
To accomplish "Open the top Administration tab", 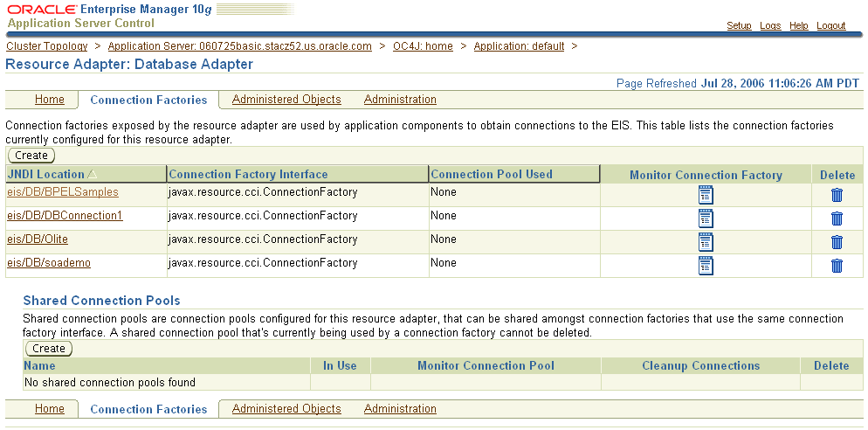I will click(x=400, y=100).
